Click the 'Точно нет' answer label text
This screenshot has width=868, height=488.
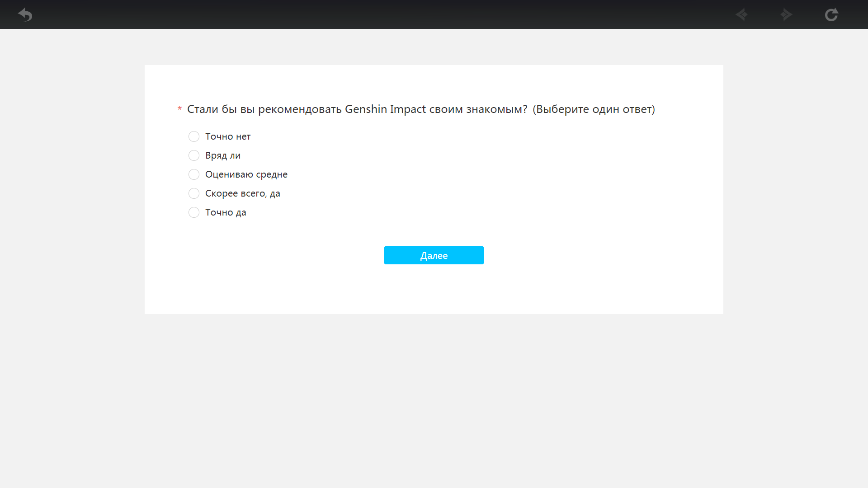(x=228, y=136)
